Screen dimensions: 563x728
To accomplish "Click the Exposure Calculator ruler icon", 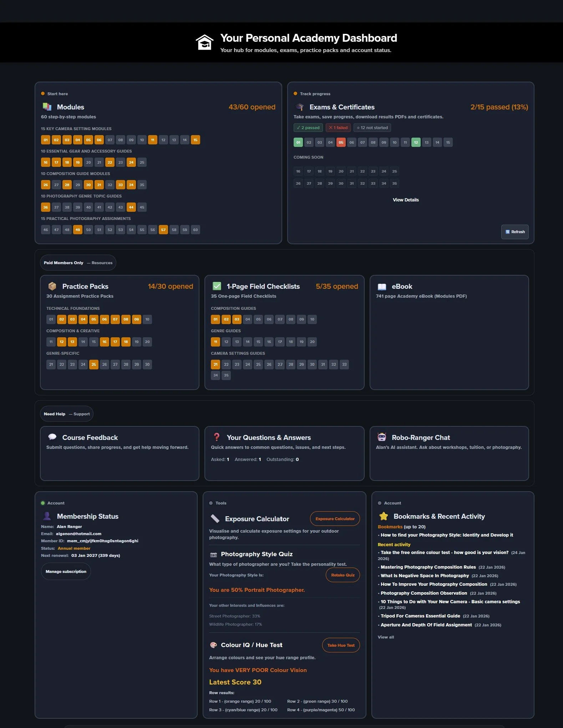I will 215,518.
